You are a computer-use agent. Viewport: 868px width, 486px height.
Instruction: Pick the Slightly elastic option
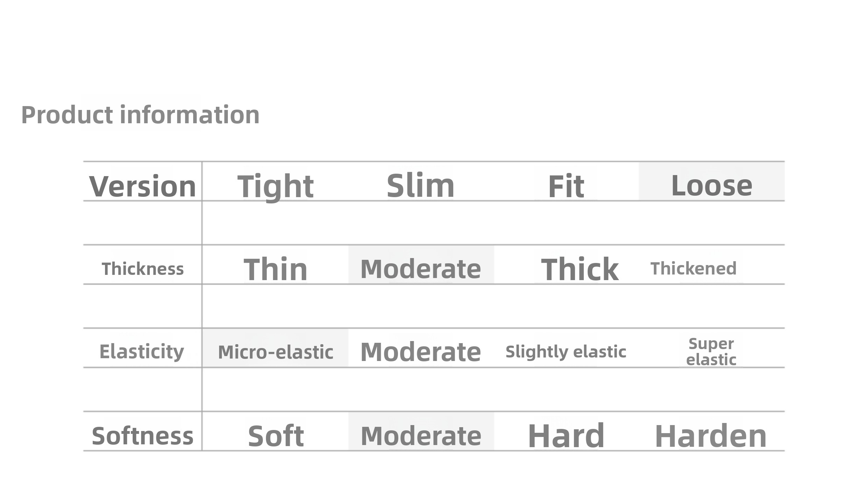[566, 352]
